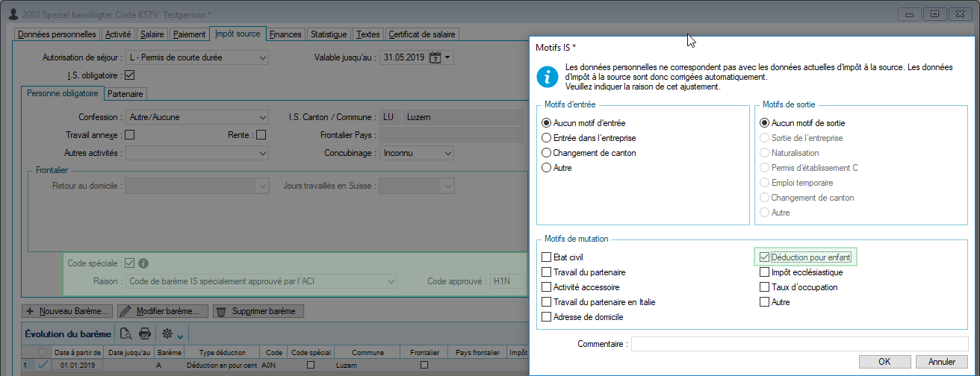Click I.S. Canton field showing LU
The height and width of the screenshot is (376, 980).
390,117
